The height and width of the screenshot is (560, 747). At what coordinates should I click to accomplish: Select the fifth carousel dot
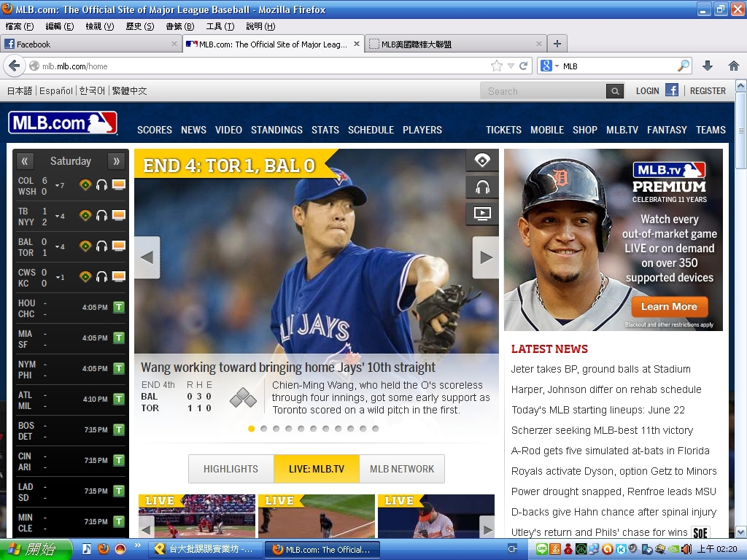click(301, 429)
